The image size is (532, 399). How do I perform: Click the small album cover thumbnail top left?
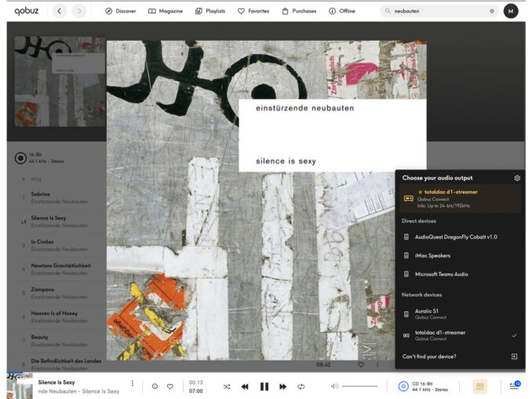click(x=60, y=82)
